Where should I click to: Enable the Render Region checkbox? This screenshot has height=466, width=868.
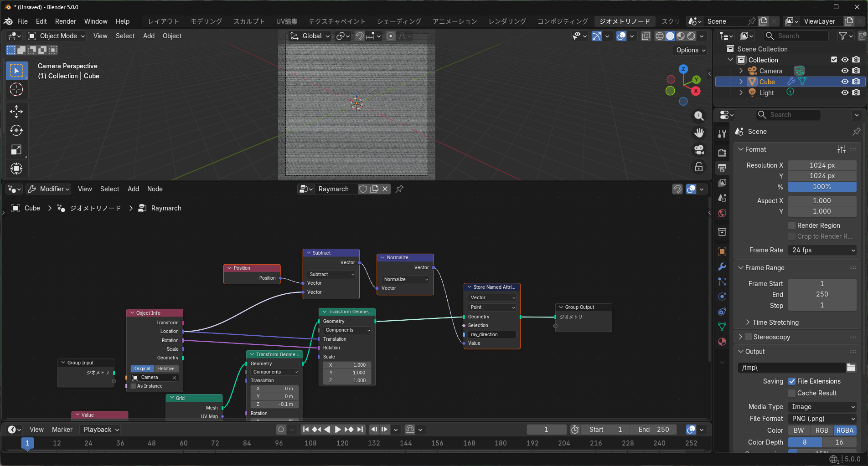point(792,225)
